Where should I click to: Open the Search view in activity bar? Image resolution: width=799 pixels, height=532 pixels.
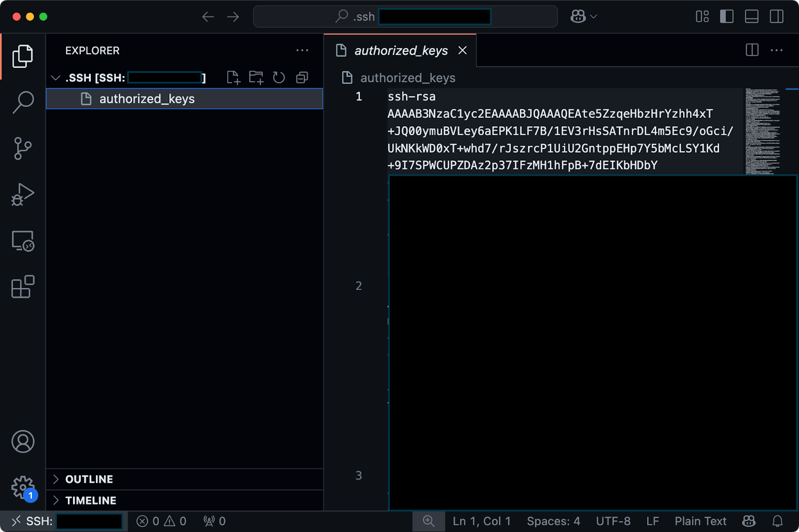point(22,102)
